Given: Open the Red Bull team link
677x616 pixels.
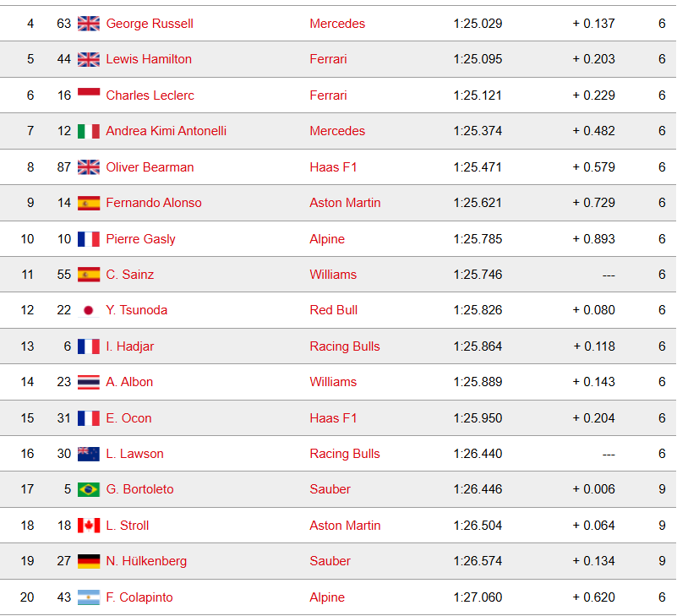Looking at the screenshot, I should point(333,310).
